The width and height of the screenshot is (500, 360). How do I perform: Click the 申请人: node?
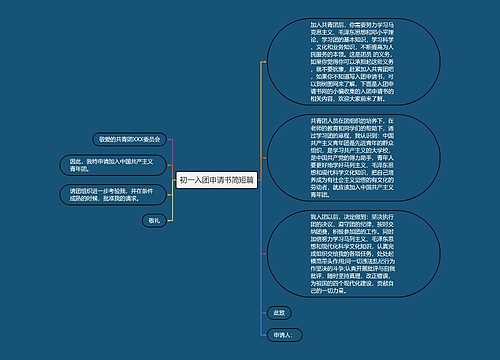(285, 335)
